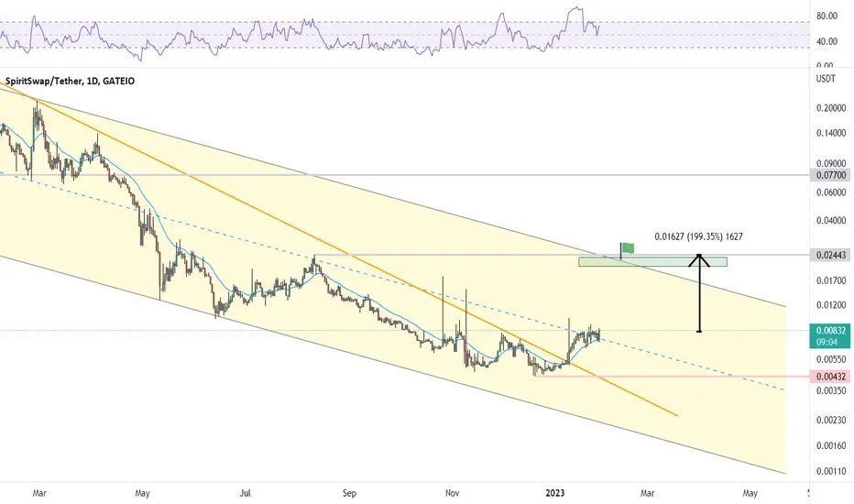Click the 2023 time axis label
The image size is (854, 504).
point(555,493)
